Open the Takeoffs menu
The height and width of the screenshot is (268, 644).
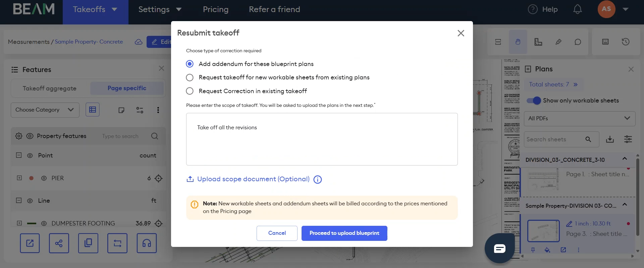95,9
